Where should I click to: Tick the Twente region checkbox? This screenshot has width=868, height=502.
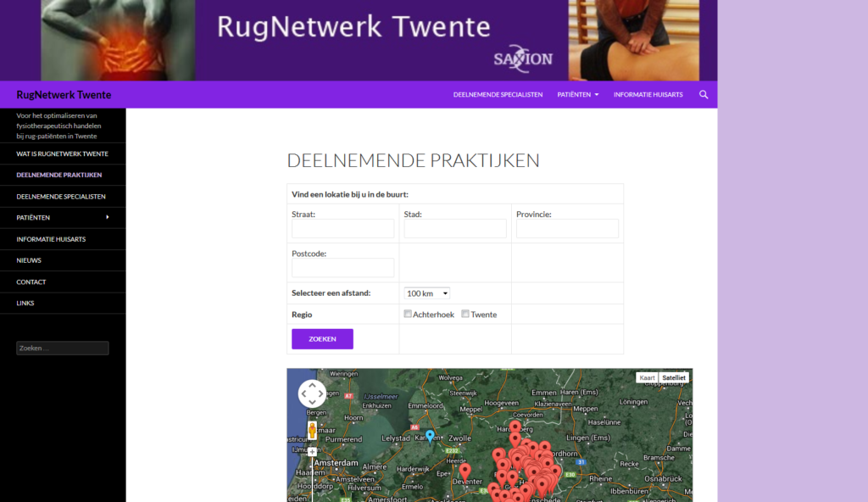click(x=465, y=314)
